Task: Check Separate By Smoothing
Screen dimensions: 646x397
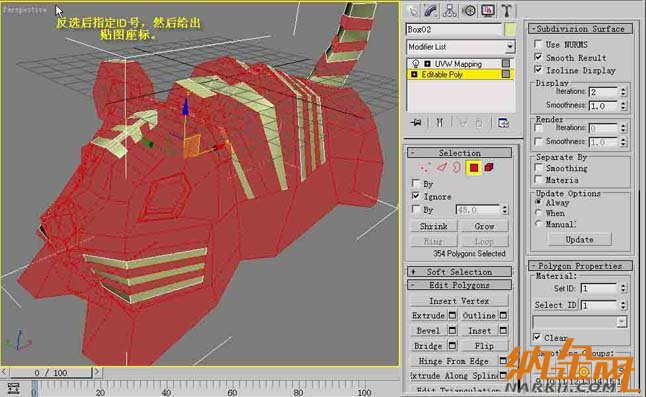Action: [538, 168]
